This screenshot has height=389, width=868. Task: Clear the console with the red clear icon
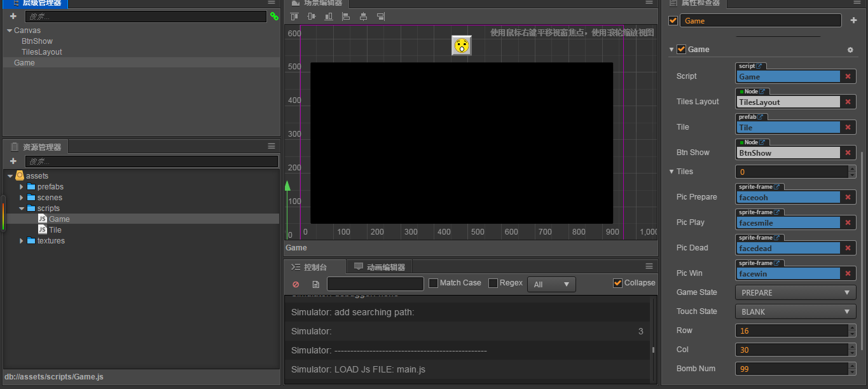[x=296, y=284]
